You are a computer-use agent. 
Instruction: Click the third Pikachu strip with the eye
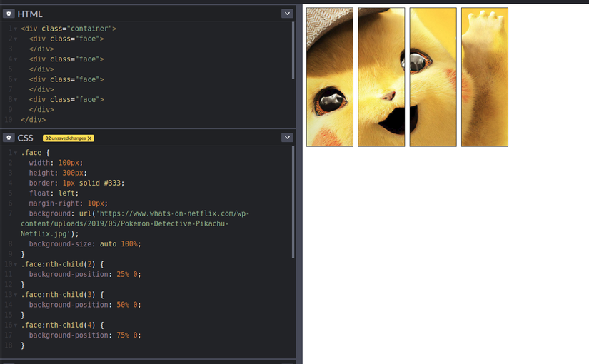pos(433,77)
